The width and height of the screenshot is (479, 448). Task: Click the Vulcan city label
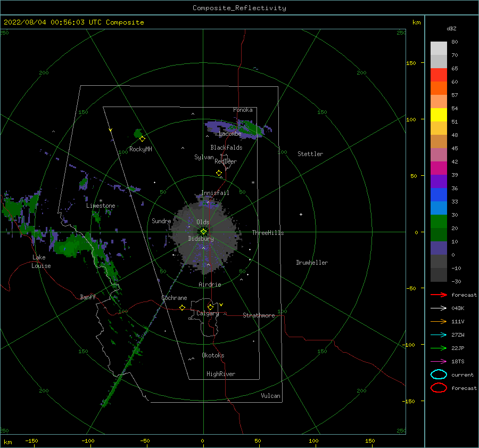coord(270,396)
